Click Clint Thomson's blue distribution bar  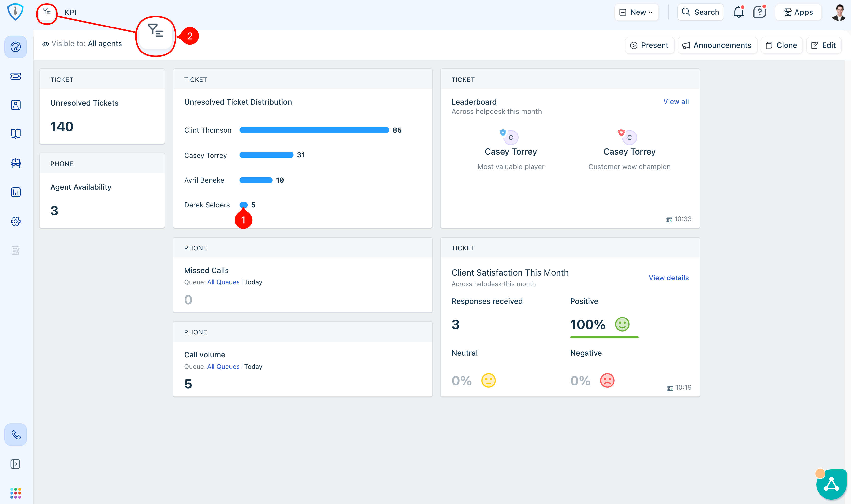click(314, 130)
